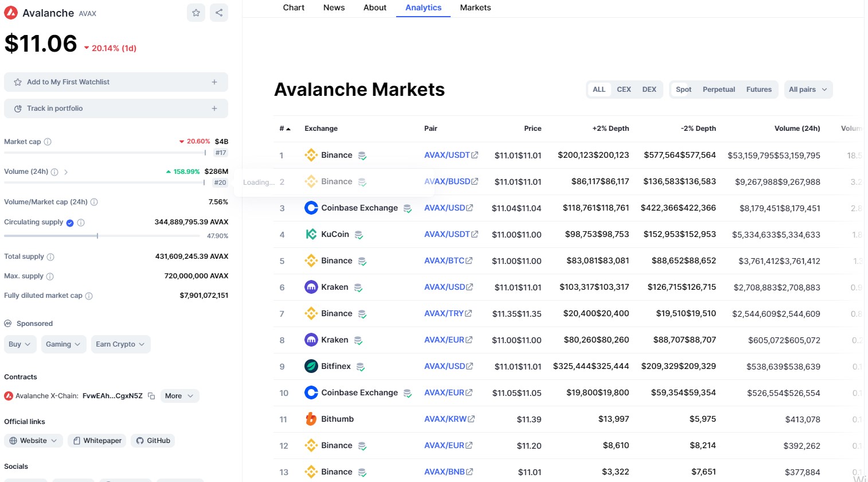Open the All pairs dropdown
The height and width of the screenshot is (482, 868).
(808, 90)
